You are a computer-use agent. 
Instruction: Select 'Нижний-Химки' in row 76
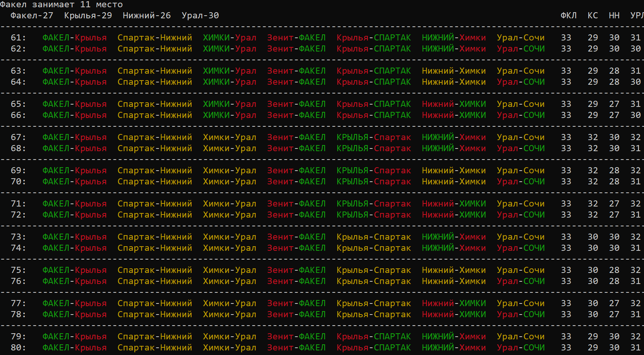point(454,281)
